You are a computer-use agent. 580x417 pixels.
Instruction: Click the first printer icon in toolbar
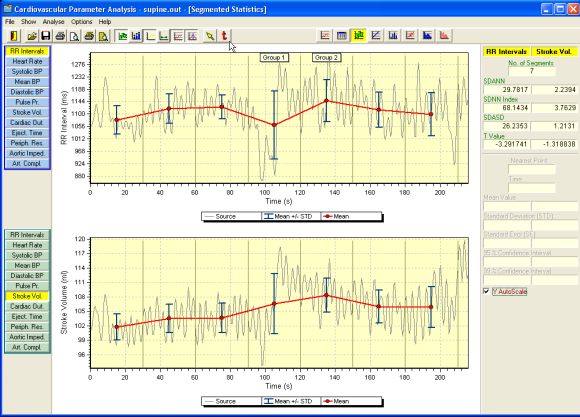tap(60, 36)
